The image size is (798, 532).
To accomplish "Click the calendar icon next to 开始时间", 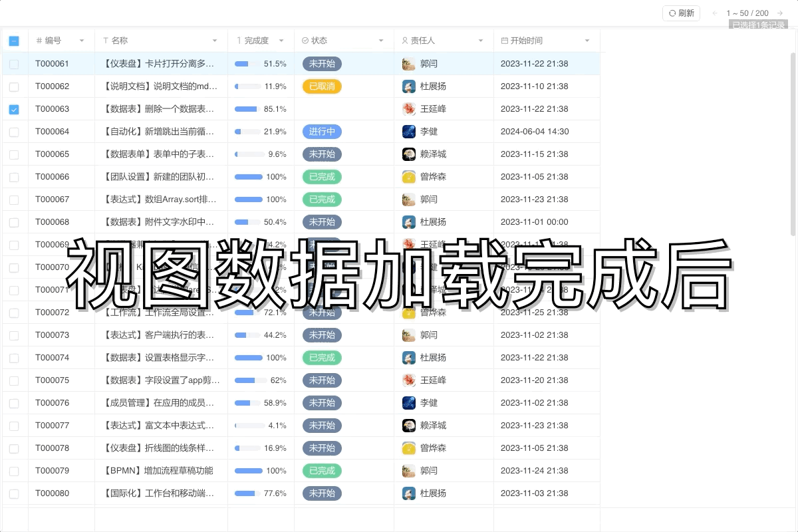I will [x=504, y=41].
